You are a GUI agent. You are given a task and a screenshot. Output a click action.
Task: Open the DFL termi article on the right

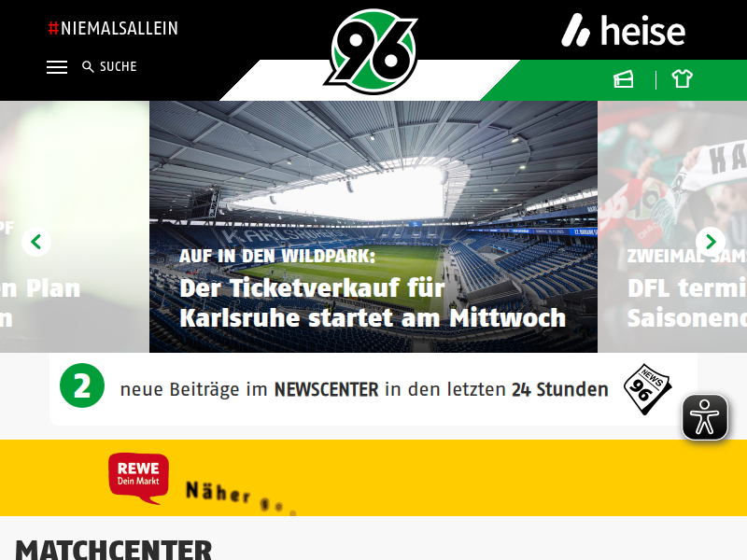click(672, 227)
